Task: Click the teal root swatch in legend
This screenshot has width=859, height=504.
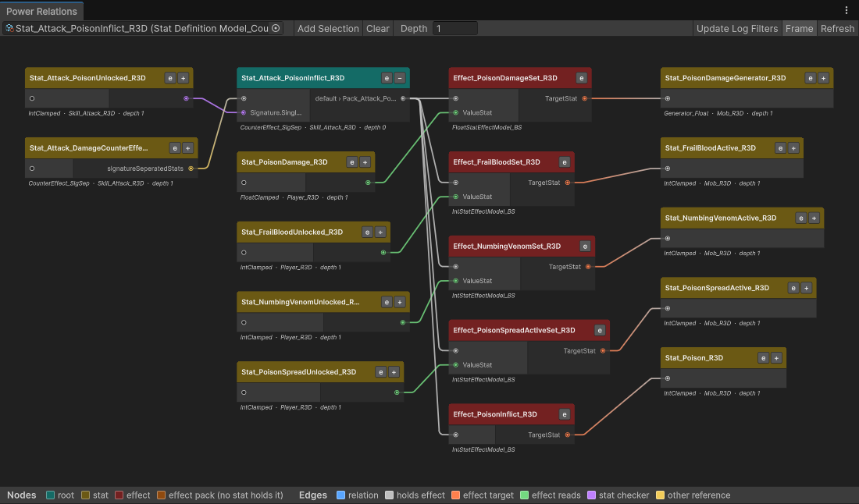Action: (51, 495)
